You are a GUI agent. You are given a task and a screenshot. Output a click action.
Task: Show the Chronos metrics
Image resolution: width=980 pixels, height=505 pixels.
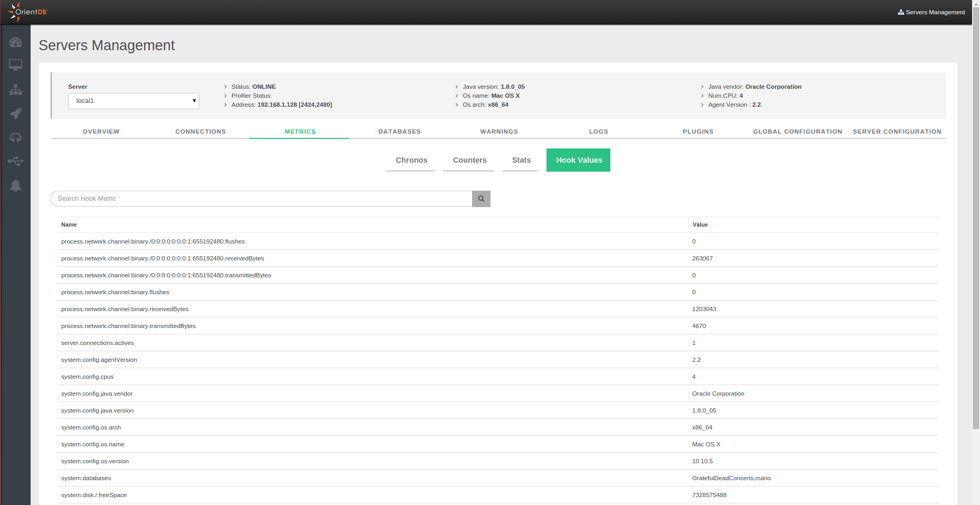pyautogui.click(x=411, y=160)
